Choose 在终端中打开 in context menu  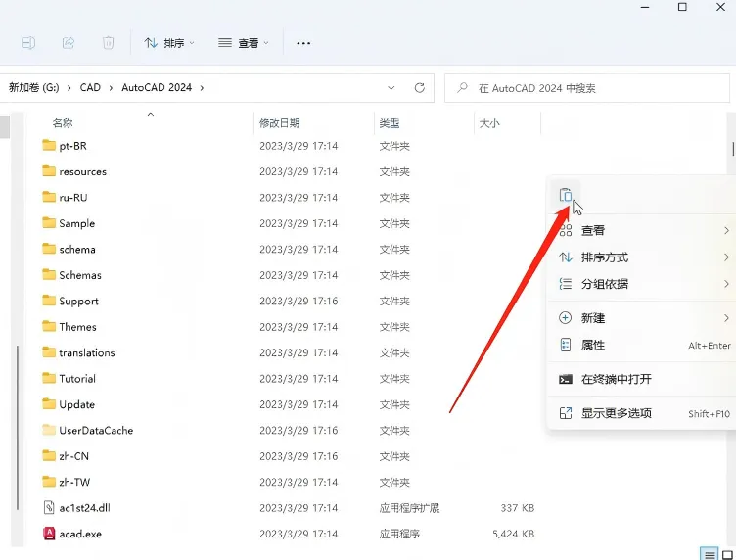[x=643, y=379]
